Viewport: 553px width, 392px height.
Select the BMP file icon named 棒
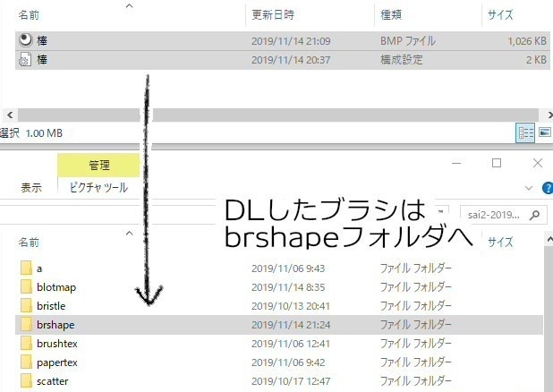tap(25, 40)
